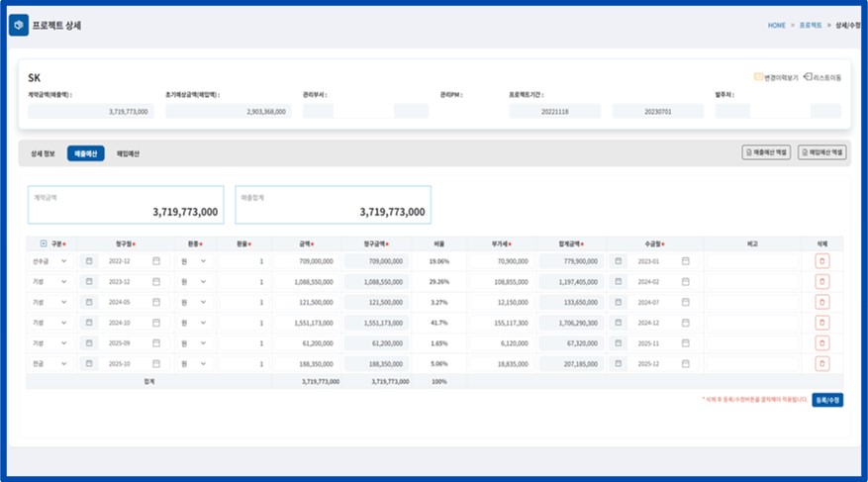868x482 pixels.
Task: Delete the 선수금 row dated 2022-12
Action: pos(821,261)
